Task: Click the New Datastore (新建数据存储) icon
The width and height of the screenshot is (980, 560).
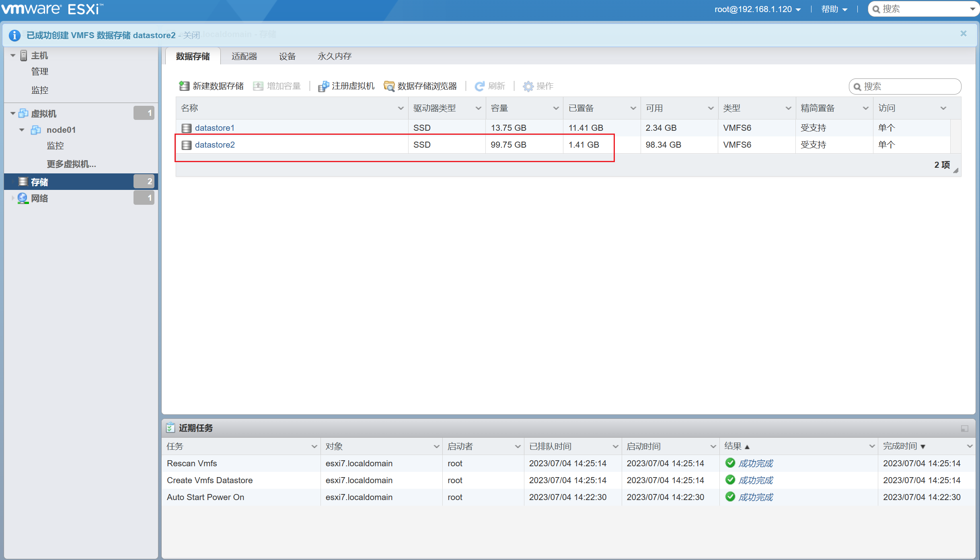Action: (184, 86)
